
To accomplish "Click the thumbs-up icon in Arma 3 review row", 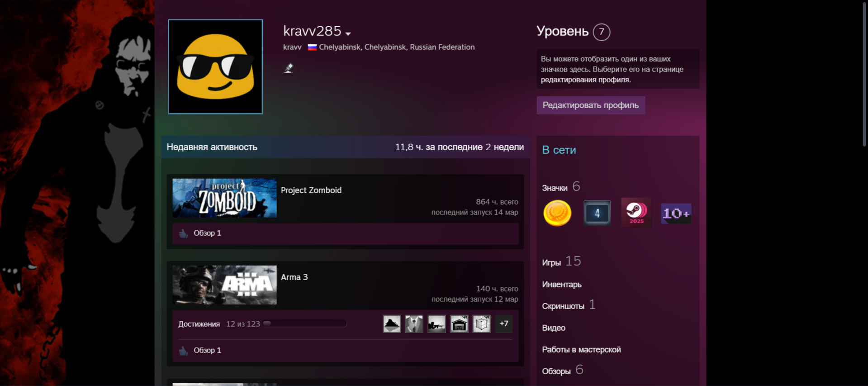I will (183, 351).
